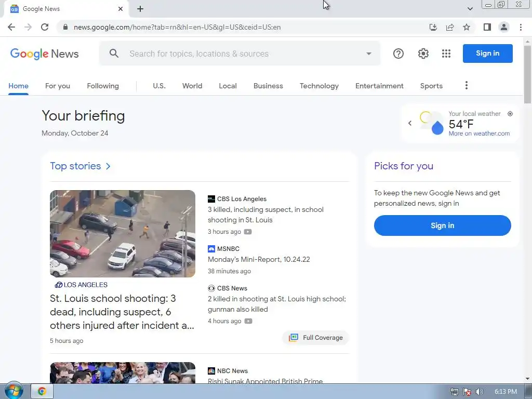
Task: Open More on weather.com link
Action: point(479,134)
